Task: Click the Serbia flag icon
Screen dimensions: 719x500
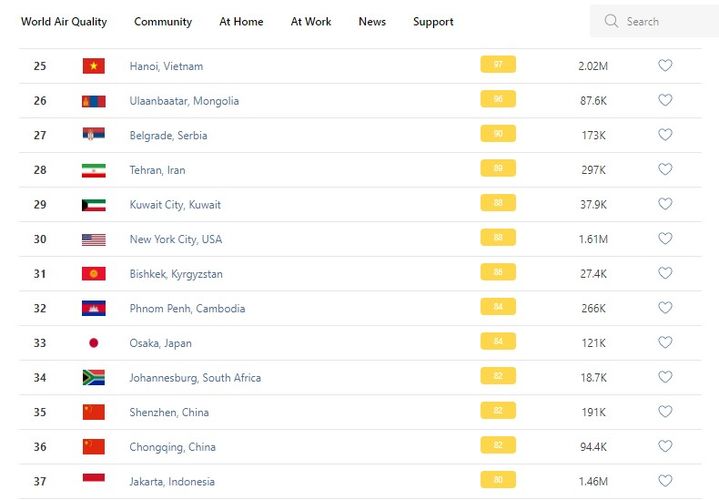Action: (x=93, y=135)
